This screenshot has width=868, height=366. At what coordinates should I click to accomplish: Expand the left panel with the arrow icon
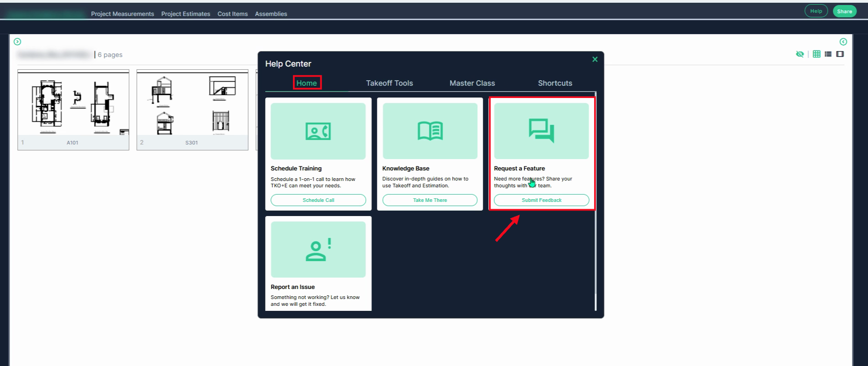point(17,41)
